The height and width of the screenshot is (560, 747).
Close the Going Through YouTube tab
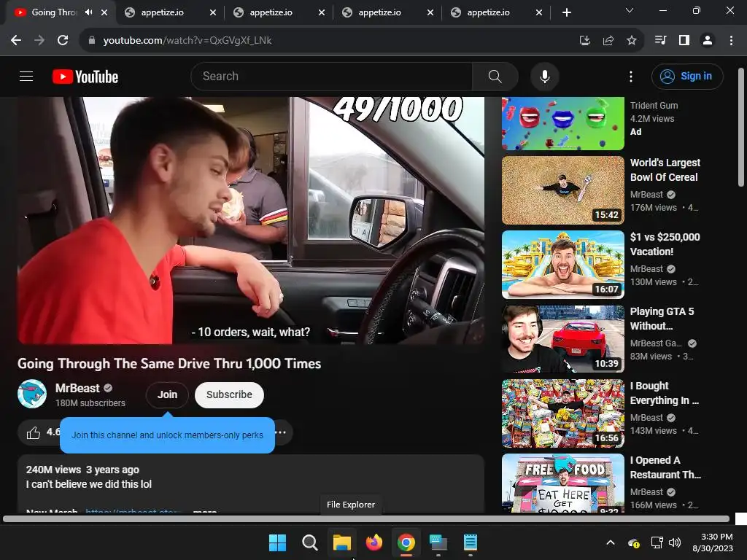[x=104, y=13]
